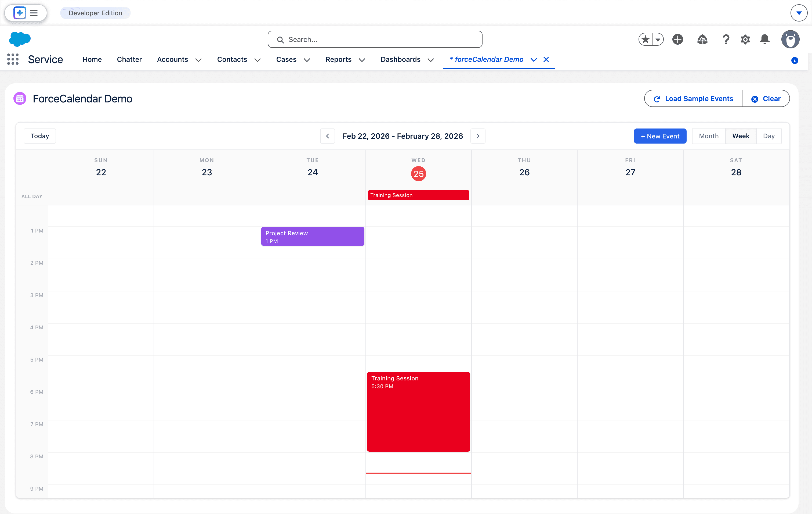View notifications via the bell icon
Viewport: 812px width, 514px height.
tap(765, 39)
